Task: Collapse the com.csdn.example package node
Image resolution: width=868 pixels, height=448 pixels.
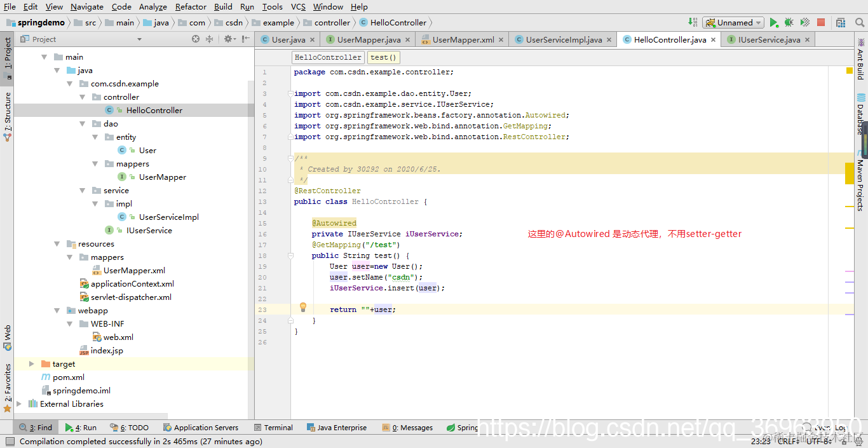Action: [70, 83]
